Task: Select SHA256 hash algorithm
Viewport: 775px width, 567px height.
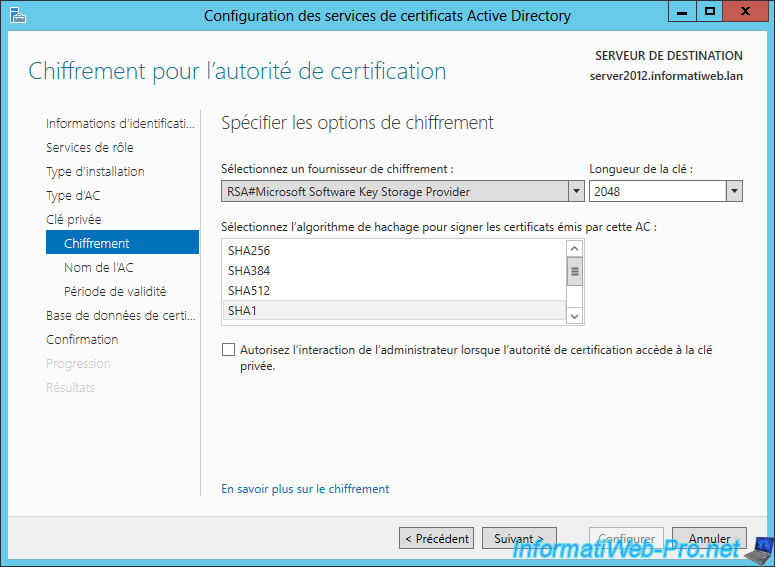Action: [394, 251]
